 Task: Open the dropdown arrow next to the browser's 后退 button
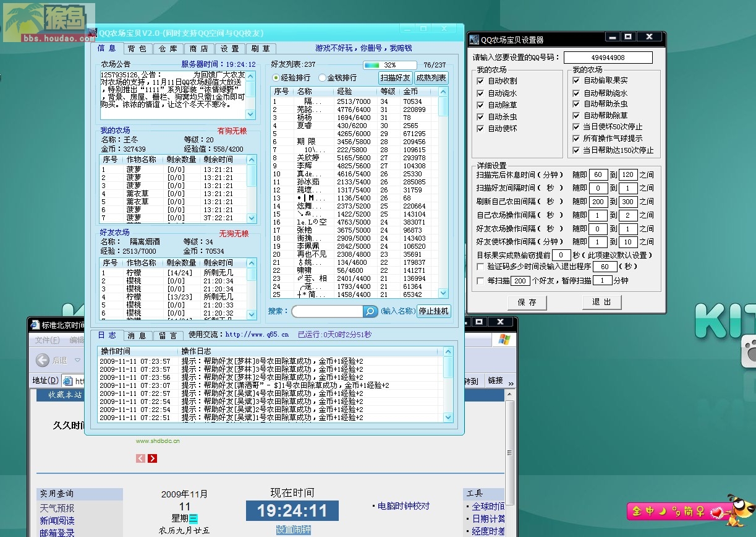pos(78,361)
